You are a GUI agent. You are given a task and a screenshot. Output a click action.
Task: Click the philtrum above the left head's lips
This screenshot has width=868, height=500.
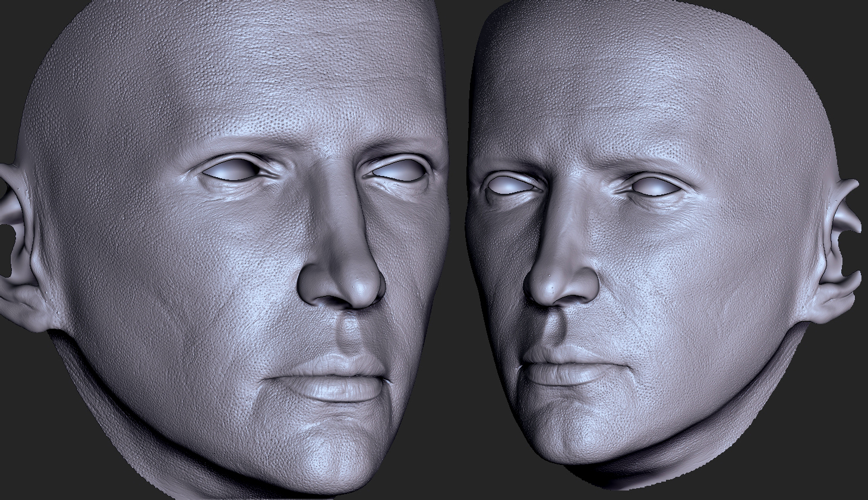pyautogui.click(x=349, y=336)
